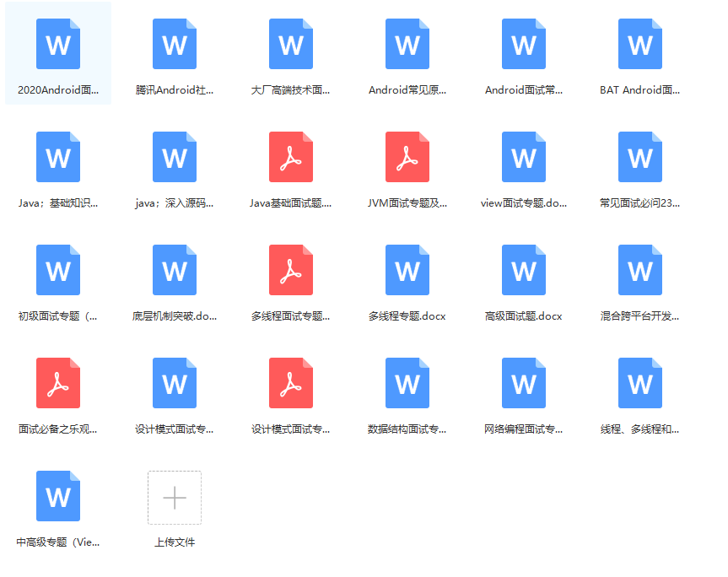Click the file name BAT Android面...
Viewport: 728px width, 577px height.
coord(639,90)
